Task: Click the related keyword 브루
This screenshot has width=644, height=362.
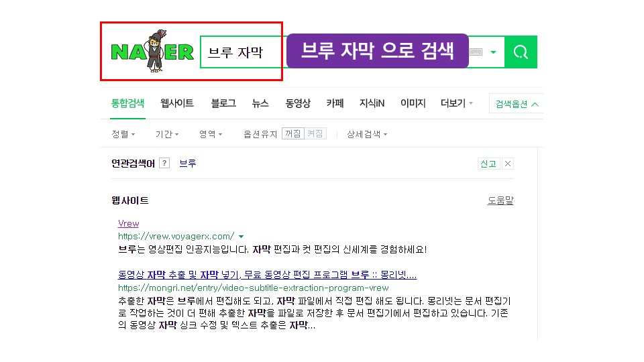Action: tap(188, 164)
